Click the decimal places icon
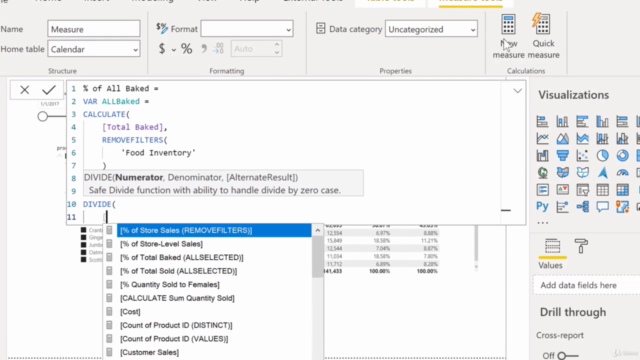This screenshot has height=360, width=640. tap(218, 49)
